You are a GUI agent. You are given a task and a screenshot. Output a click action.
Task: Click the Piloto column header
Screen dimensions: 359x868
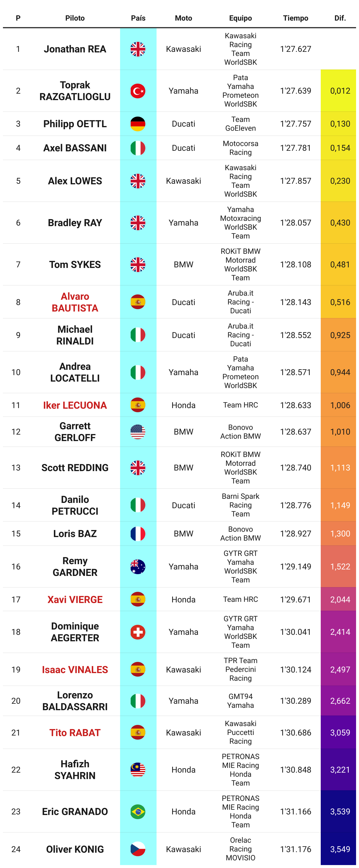point(75,18)
